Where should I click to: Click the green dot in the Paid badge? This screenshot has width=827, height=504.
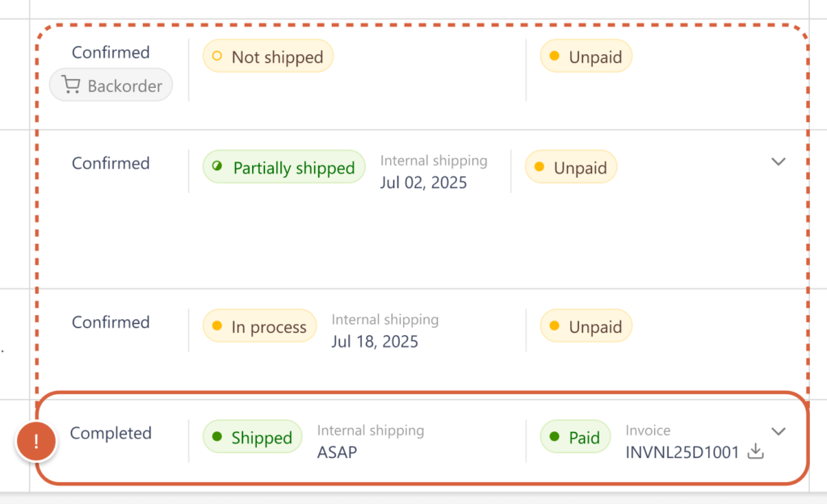554,437
